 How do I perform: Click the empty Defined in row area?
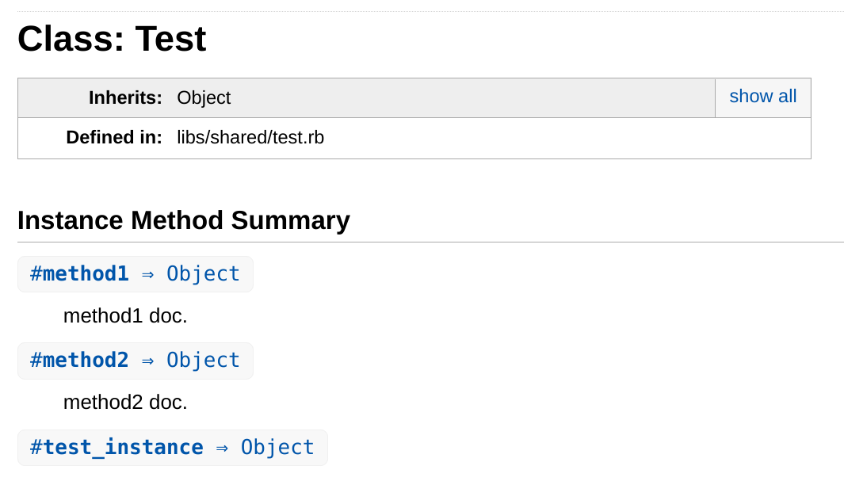tap(555, 138)
